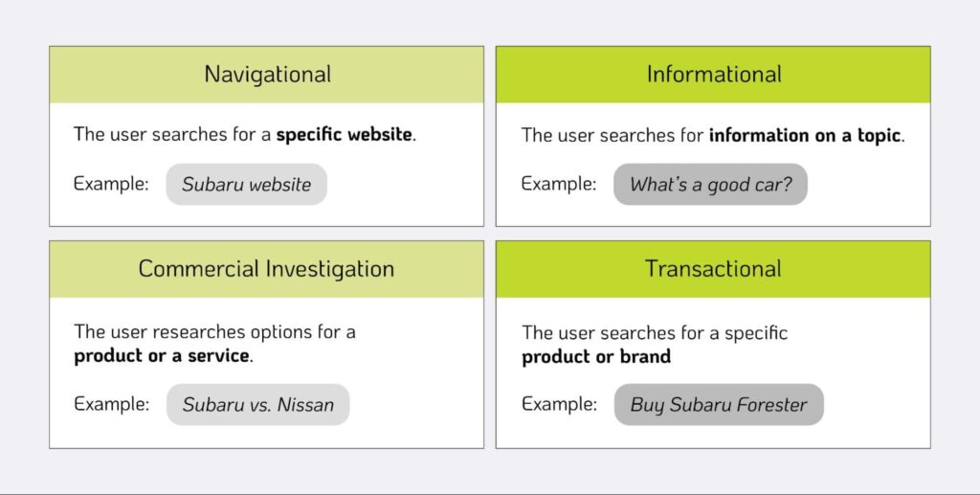
Task: Click bold "product or brand" text
Action: coord(596,357)
